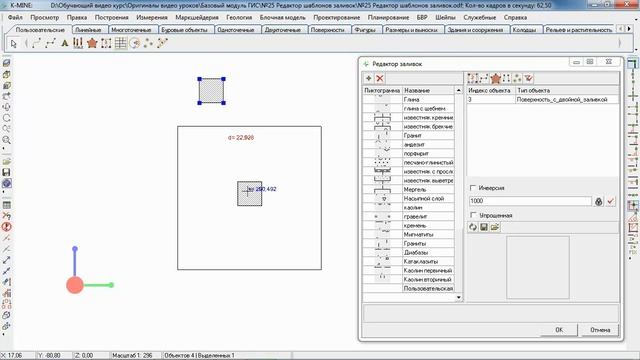Click the save diskette icon in left sidebar
This screenshot has width=640, height=360.
[x=7, y=172]
